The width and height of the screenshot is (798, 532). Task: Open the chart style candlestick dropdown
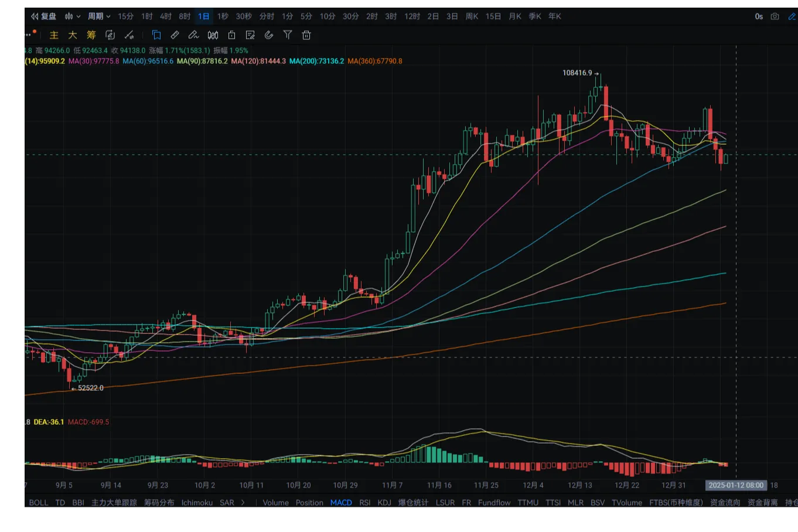73,16
